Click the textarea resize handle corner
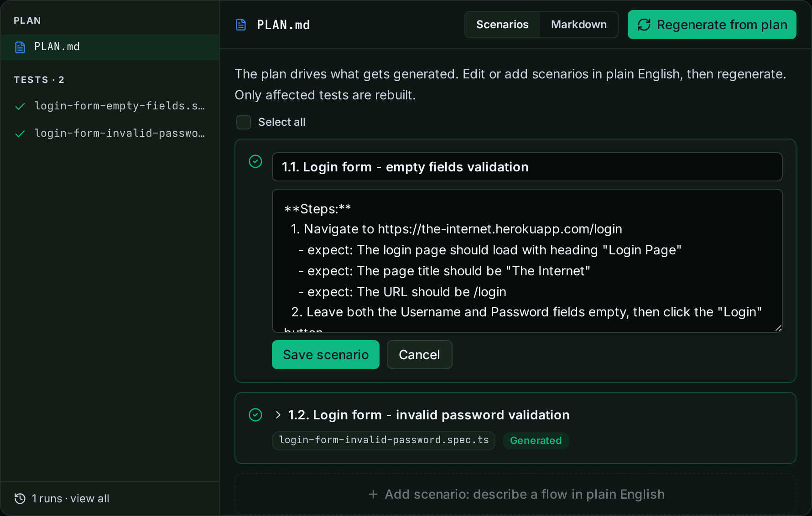Viewport: 812px width, 516px height. 778,328
